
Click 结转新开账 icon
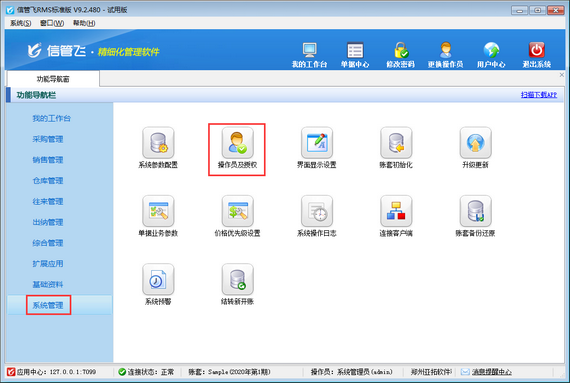(x=237, y=279)
